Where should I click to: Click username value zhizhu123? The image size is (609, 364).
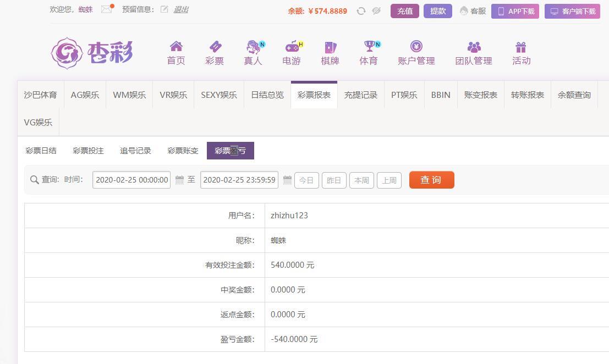click(x=289, y=216)
